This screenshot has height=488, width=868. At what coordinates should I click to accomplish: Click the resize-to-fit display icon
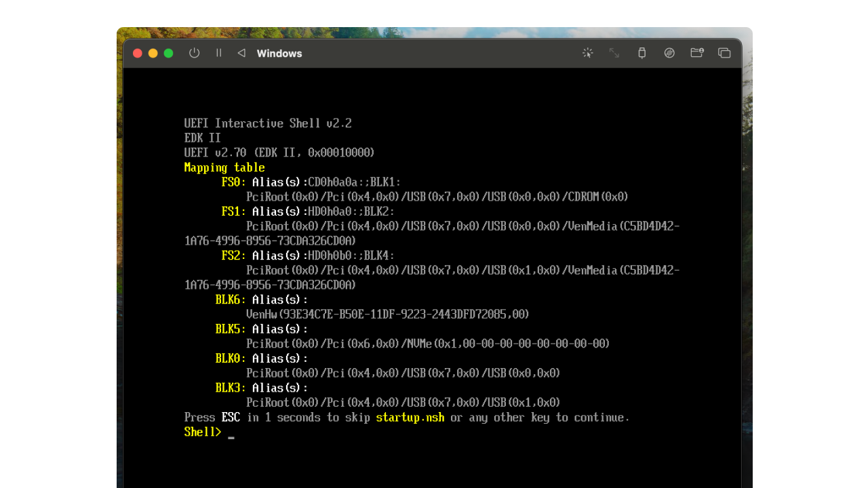coord(614,53)
